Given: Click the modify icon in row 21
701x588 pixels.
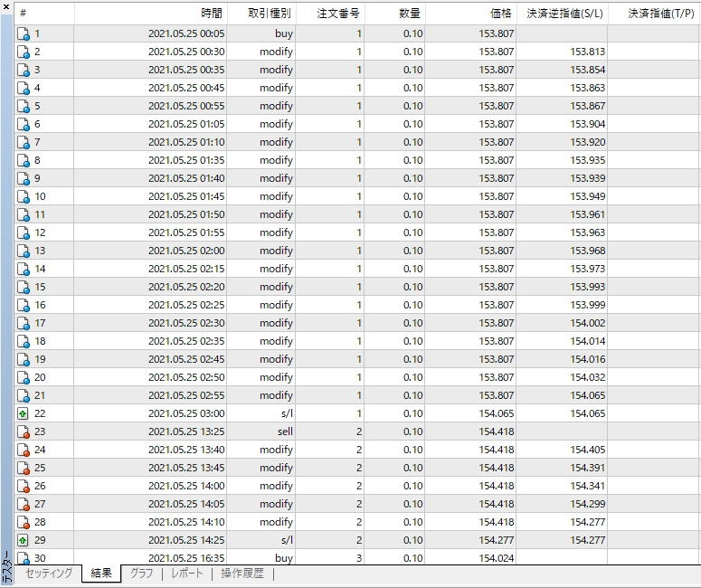Looking at the screenshot, I should point(24,395).
